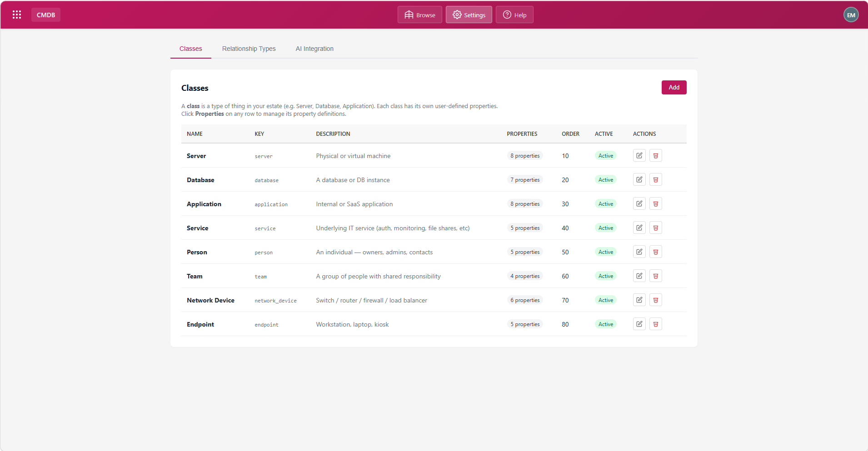The width and height of the screenshot is (868, 451).
Task: Open Settings in the top navigation
Action: coord(469,15)
